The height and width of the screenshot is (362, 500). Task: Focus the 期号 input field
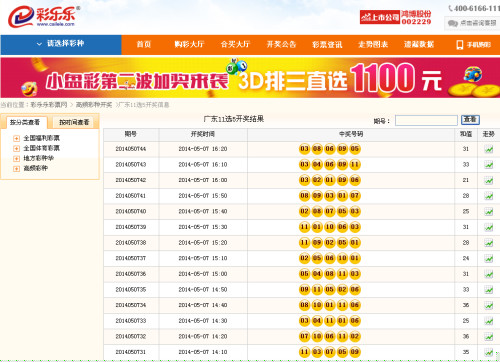pyautogui.click(x=426, y=120)
